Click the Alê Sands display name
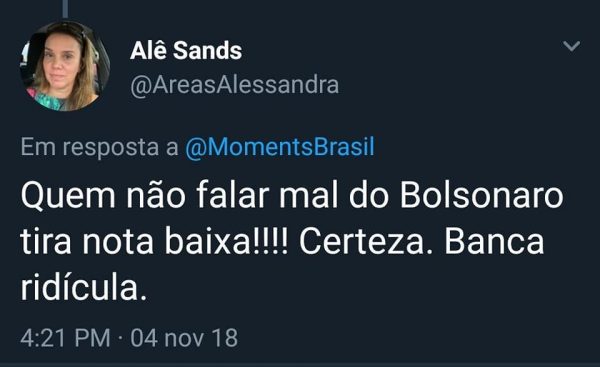This screenshot has width=600, height=367. pyautogui.click(x=186, y=51)
